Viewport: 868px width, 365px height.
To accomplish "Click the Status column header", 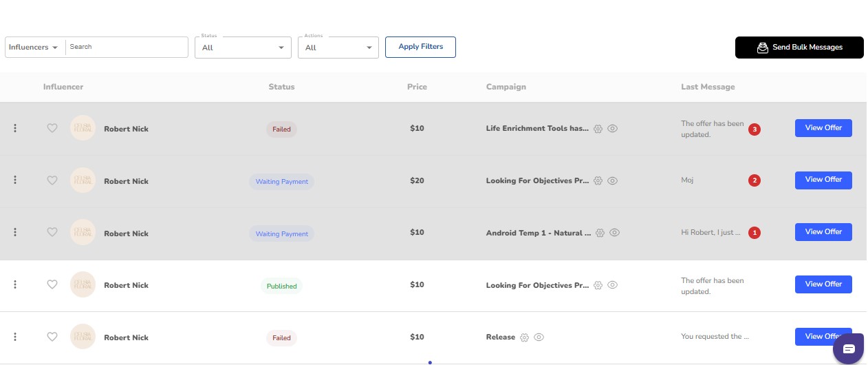I will [x=281, y=87].
